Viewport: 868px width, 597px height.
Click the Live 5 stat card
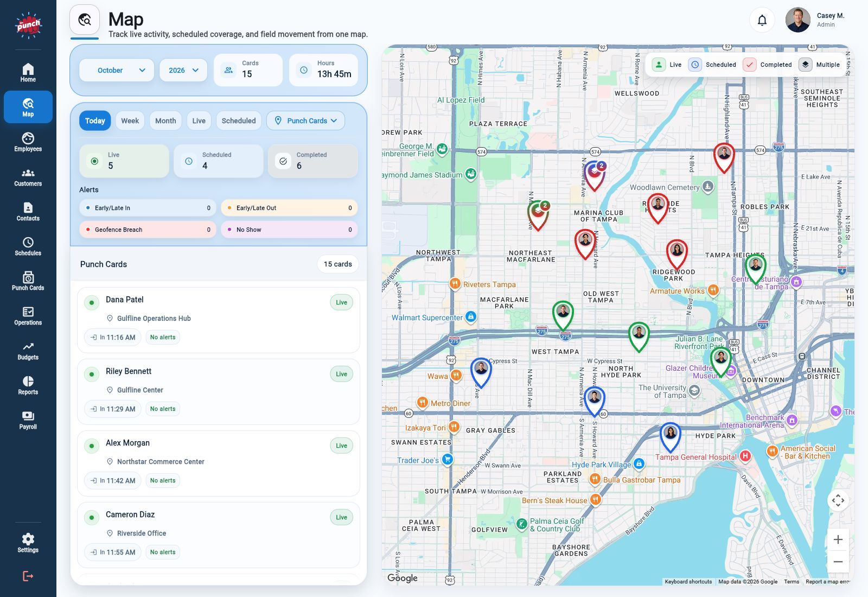[124, 161]
